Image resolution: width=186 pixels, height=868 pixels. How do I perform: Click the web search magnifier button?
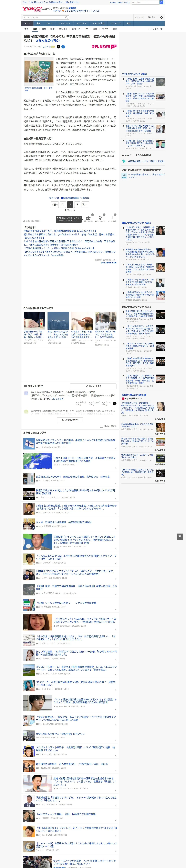161,2
